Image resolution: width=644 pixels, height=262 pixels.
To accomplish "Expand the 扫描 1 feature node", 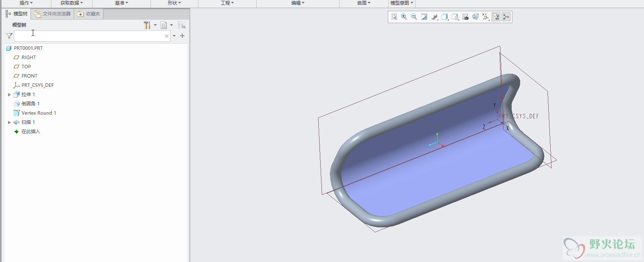I will [x=9, y=122].
